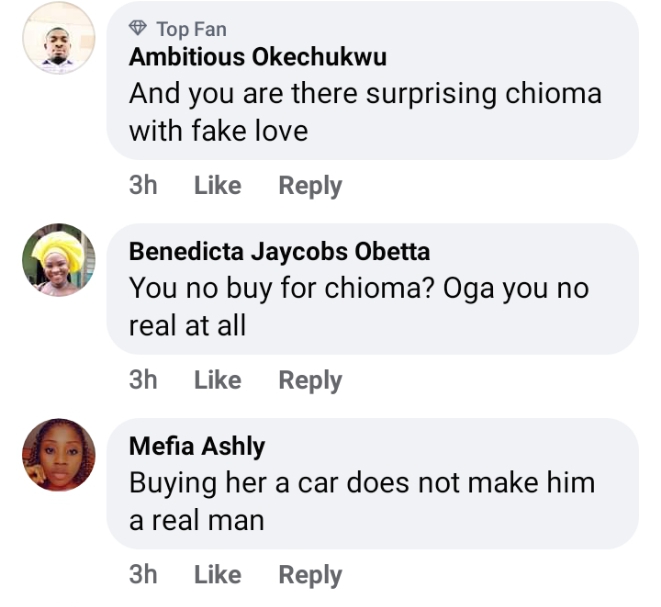Open Benedicta Jaycobs Obetta's profile picture
The width and height of the screenshot is (661, 607).
[x=59, y=260]
